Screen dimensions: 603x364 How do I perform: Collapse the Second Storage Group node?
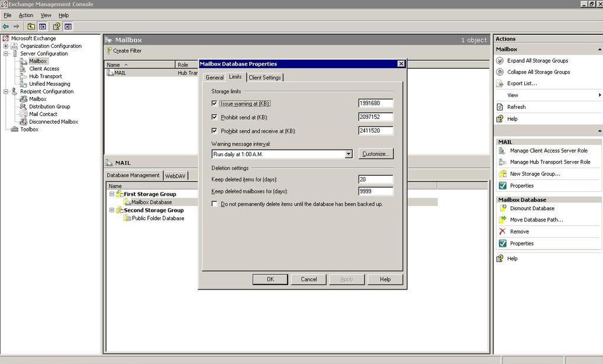tap(112, 211)
